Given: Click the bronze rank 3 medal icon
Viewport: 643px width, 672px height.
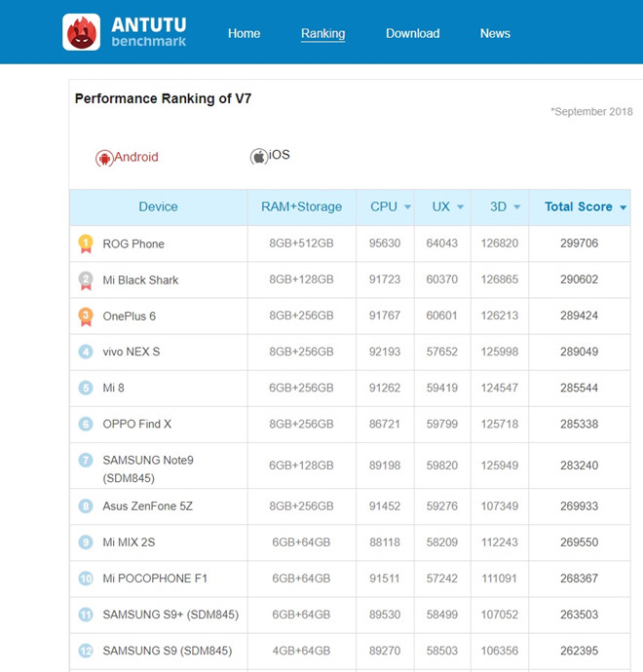Looking at the screenshot, I should click(86, 316).
